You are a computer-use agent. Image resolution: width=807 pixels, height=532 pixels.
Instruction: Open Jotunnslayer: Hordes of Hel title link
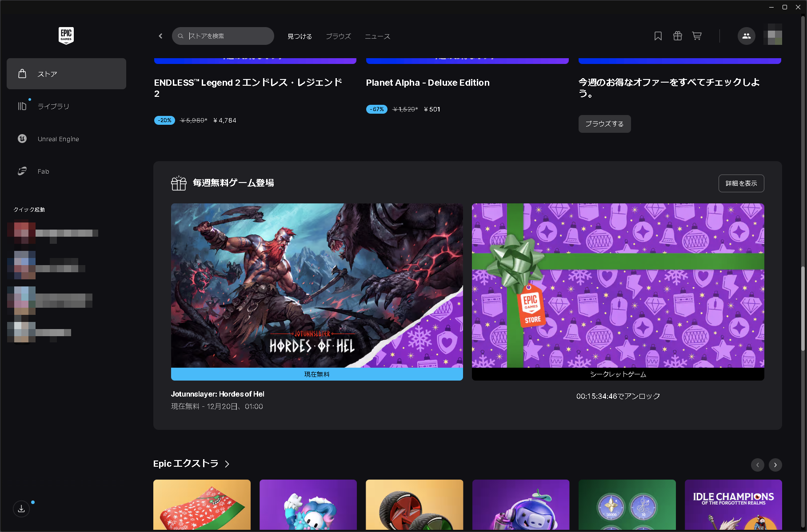coord(218,394)
